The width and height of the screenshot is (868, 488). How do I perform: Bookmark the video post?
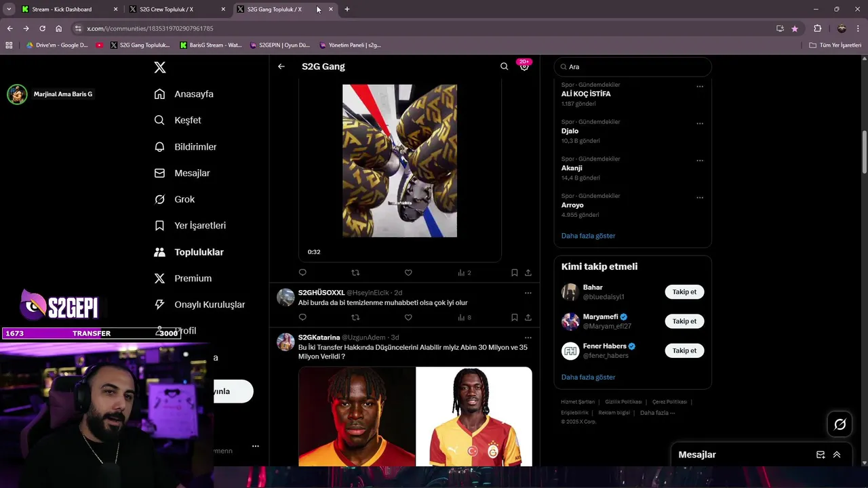point(515,272)
